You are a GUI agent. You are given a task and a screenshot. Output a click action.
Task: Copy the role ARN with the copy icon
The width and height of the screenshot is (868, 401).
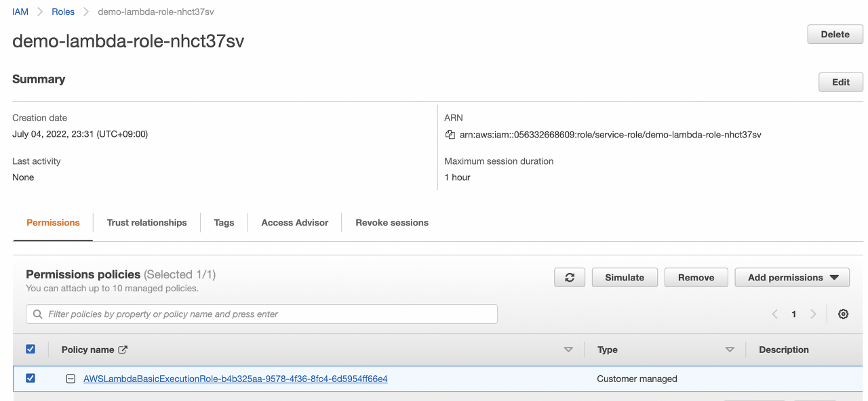coord(450,135)
